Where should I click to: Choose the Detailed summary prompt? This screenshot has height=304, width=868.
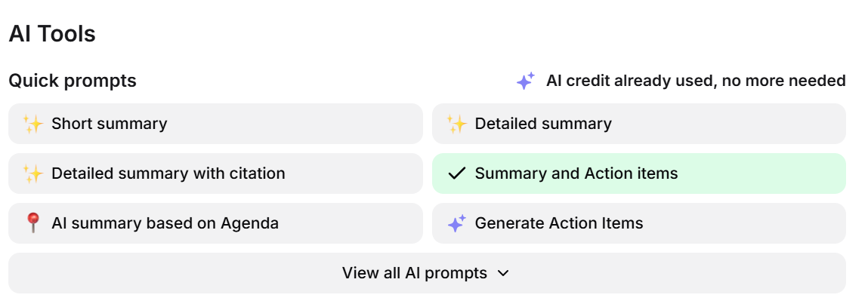click(x=638, y=124)
